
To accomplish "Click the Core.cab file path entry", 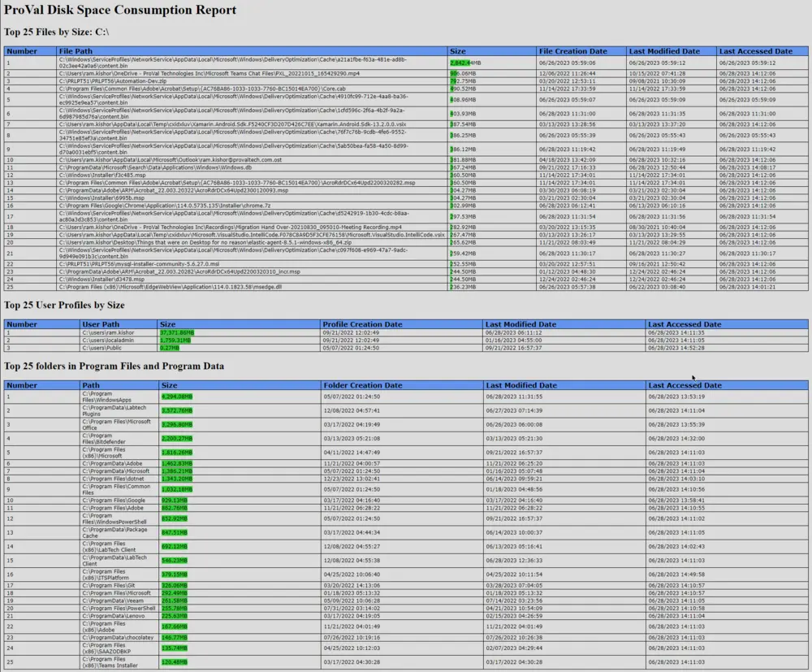I will pos(202,89).
